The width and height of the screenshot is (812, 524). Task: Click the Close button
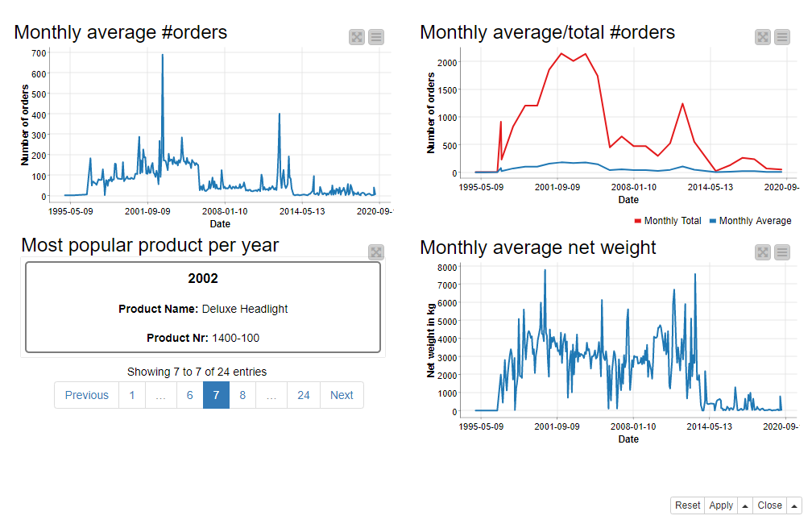(x=769, y=505)
